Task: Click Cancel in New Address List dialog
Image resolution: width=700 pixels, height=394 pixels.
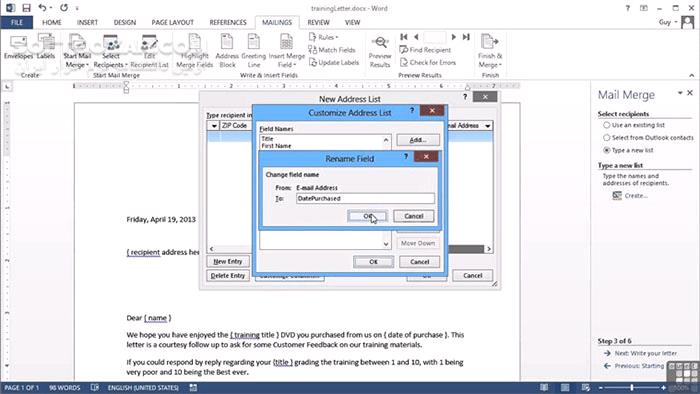Action: (472, 276)
